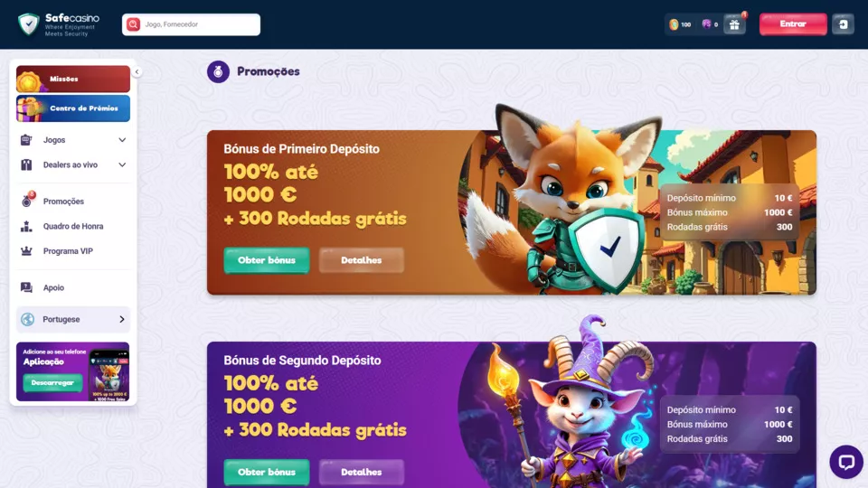Open the Portugese language selector
This screenshot has width=868, height=488.
click(73, 319)
